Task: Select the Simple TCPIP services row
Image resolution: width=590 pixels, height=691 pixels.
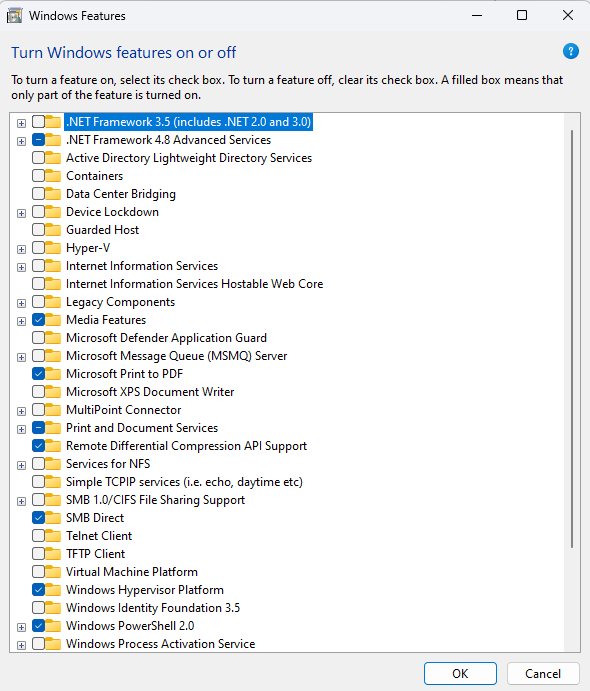Action: click(184, 482)
